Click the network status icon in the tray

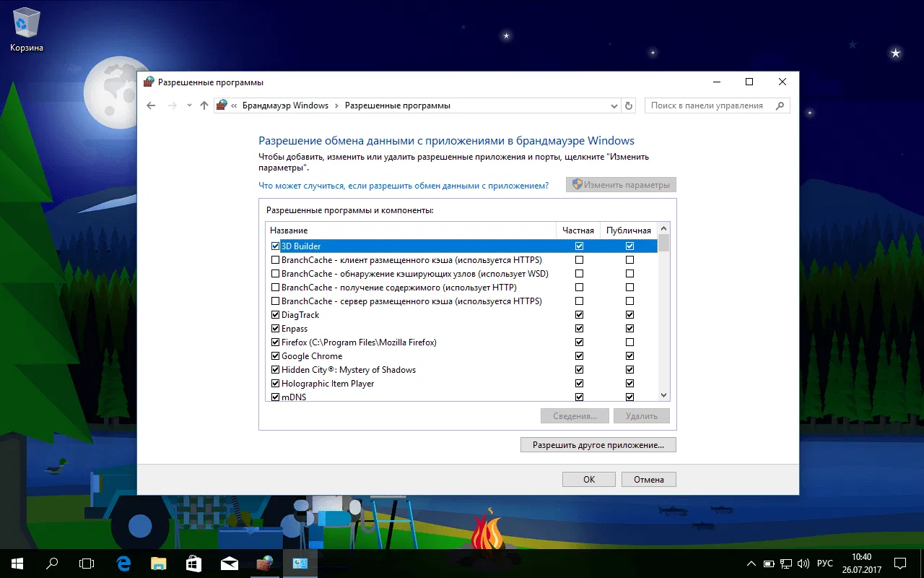click(785, 563)
